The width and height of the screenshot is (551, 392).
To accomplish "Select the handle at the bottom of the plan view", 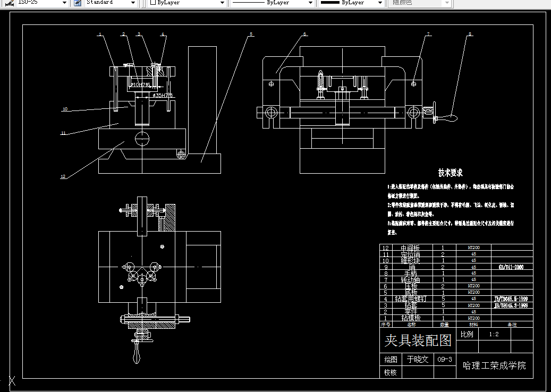I will point(137,352).
